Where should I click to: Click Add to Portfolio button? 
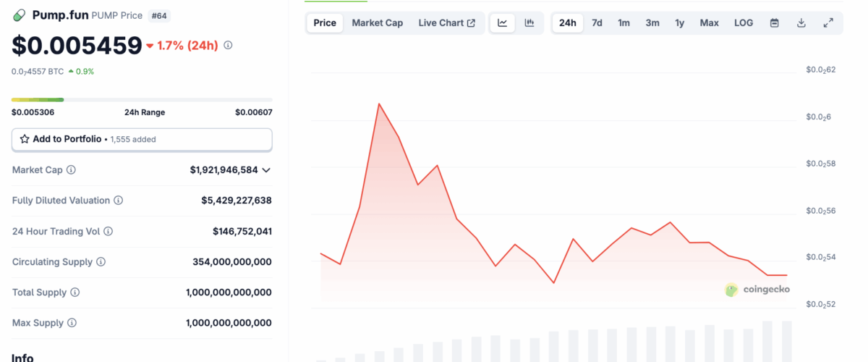coord(142,139)
